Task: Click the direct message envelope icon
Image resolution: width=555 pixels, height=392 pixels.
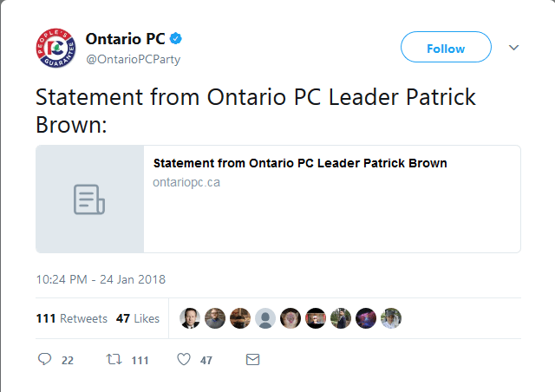Action: coord(252,360)
